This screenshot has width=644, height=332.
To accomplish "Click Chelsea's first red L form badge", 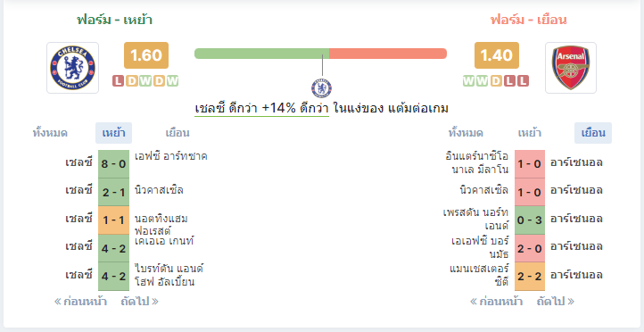I will tap(118, 81).
